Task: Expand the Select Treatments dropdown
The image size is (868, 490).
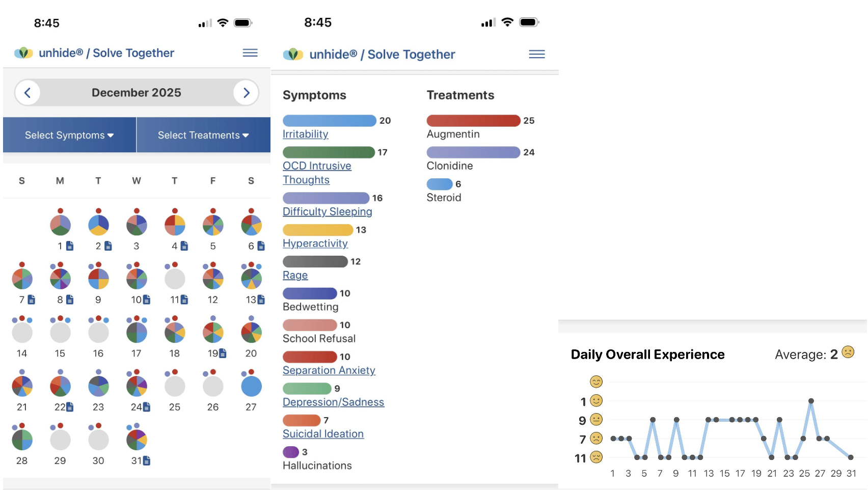Action: pos(203,135)
